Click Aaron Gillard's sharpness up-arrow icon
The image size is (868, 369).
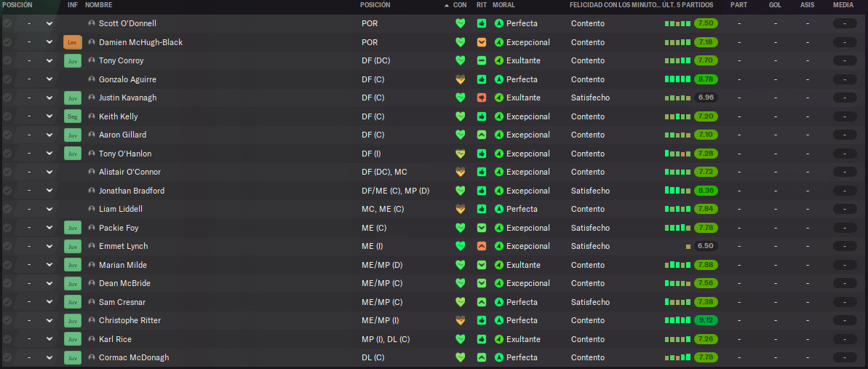click(x=482, y=135)
